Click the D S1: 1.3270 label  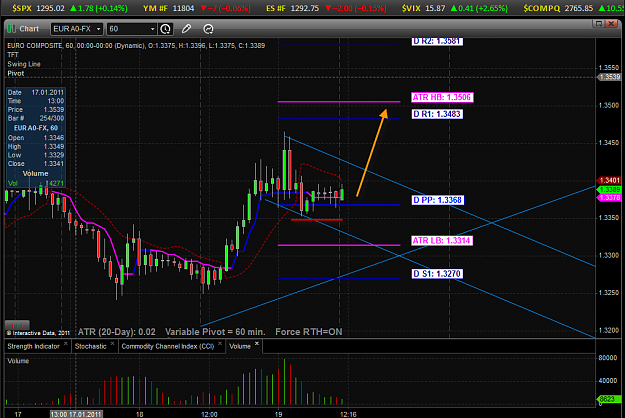(437, 274)
